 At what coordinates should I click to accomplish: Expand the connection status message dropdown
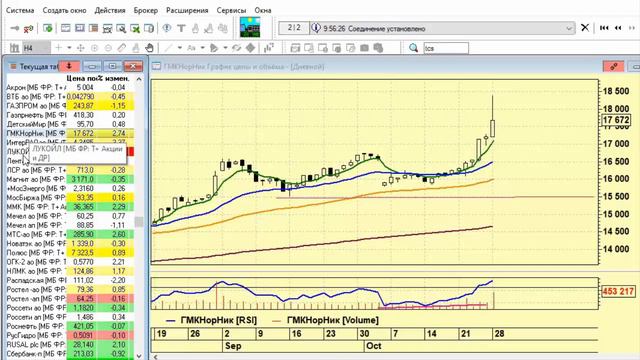click(x=569, y=28)
